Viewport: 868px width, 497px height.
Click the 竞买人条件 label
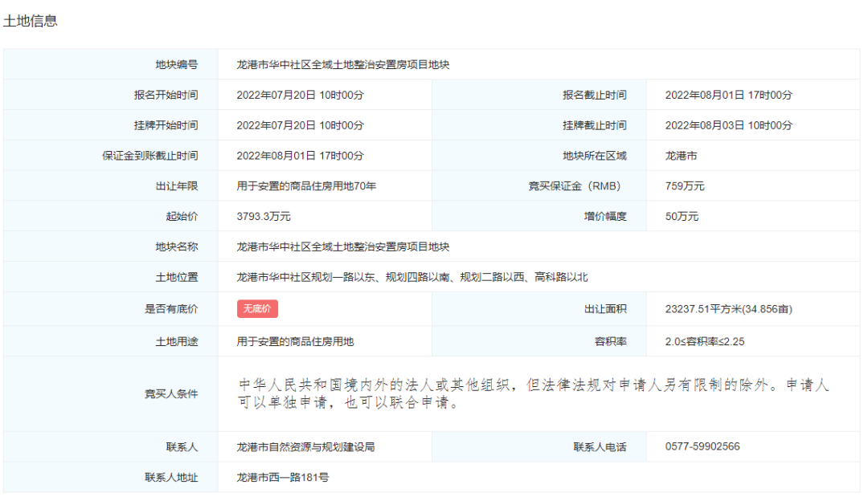point(171,394)
